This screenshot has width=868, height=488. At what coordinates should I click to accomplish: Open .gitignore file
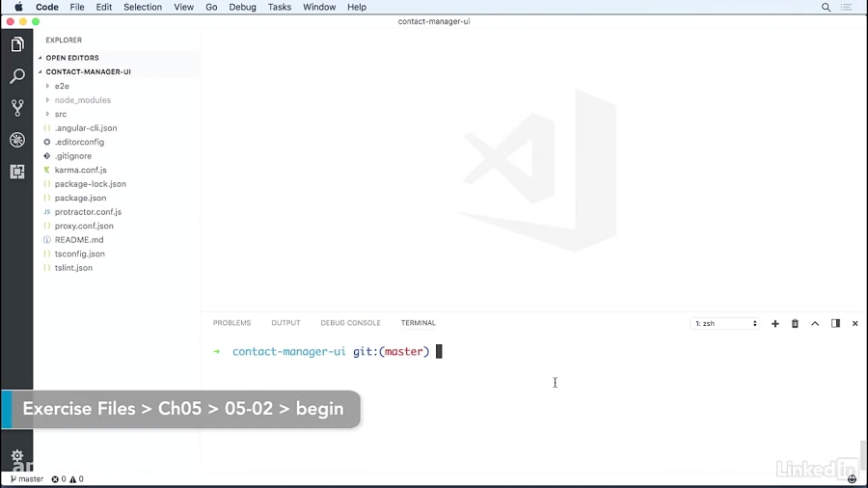[73, 156]
